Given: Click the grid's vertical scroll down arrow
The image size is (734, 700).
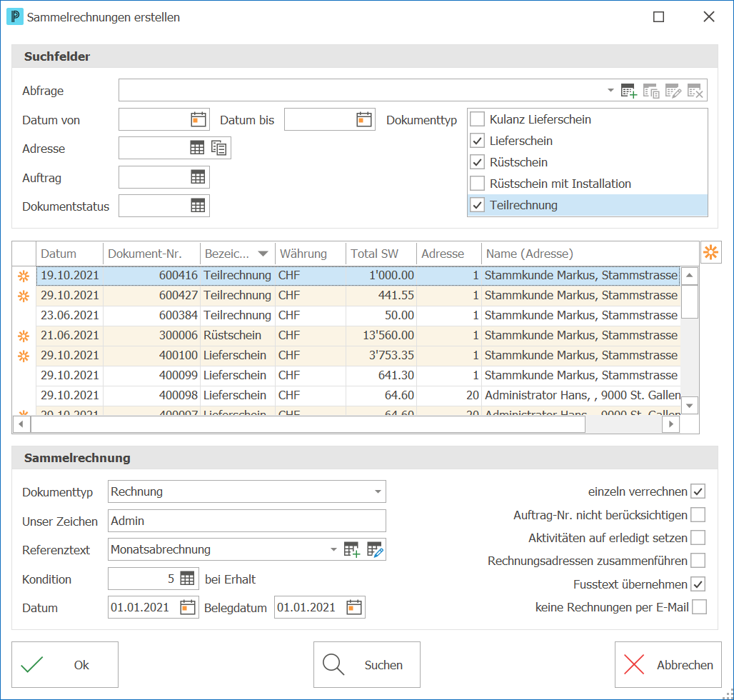Looking at the screenshot, I should 690,406.
